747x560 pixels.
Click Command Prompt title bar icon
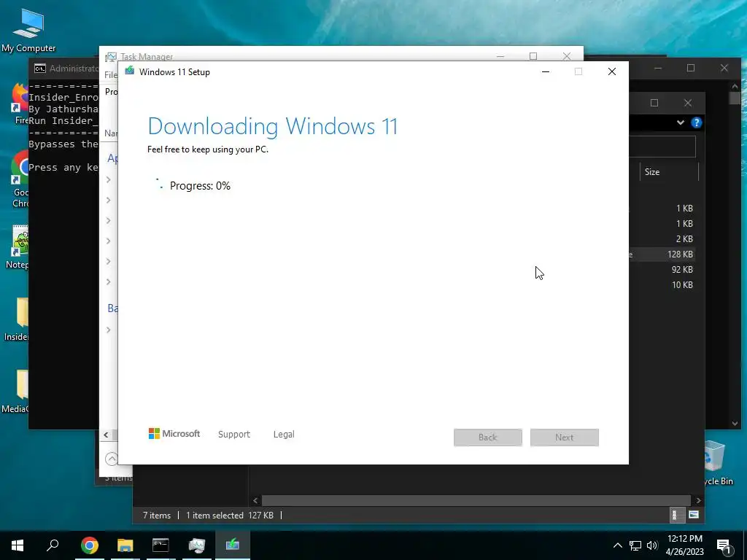coord(40,69)
